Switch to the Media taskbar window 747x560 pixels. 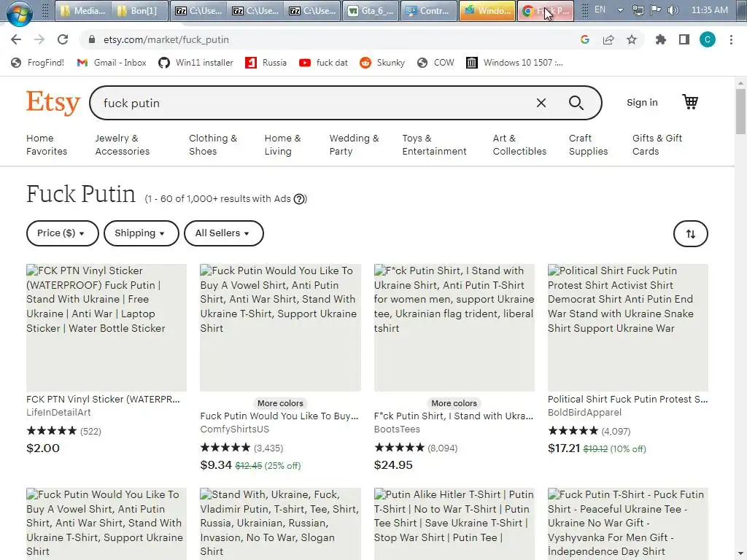[x=83, y=10]
